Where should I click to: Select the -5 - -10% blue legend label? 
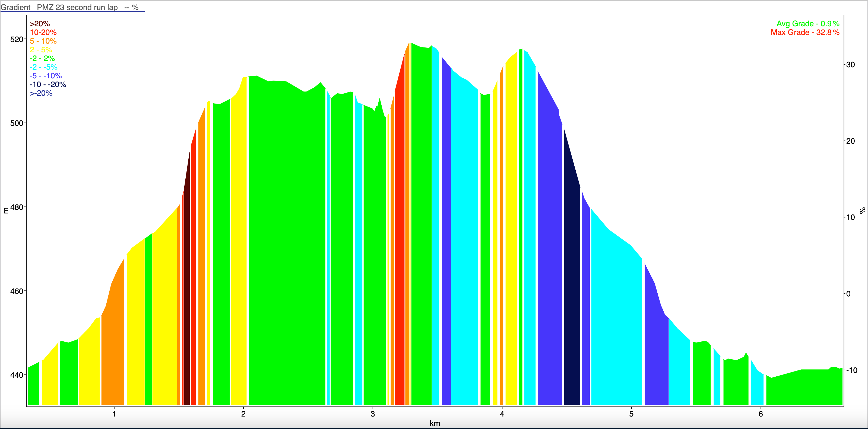coord(46,76)
